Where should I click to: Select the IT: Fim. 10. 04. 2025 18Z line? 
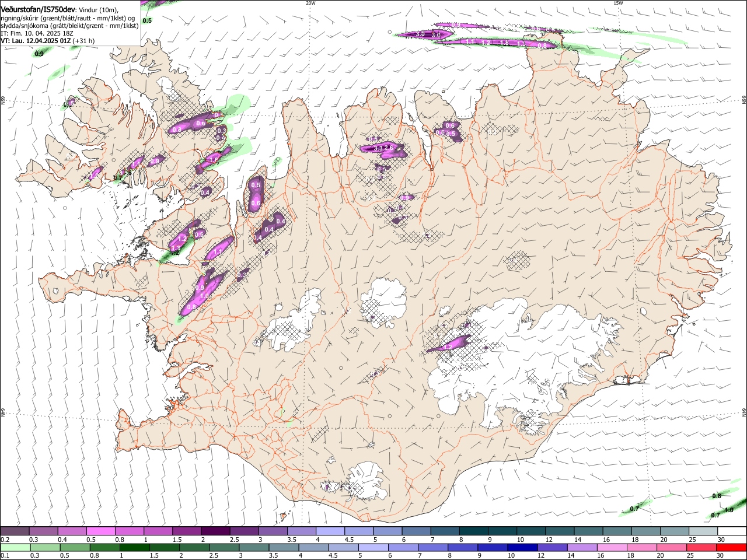pyautogui.click(x=36, y=33)
